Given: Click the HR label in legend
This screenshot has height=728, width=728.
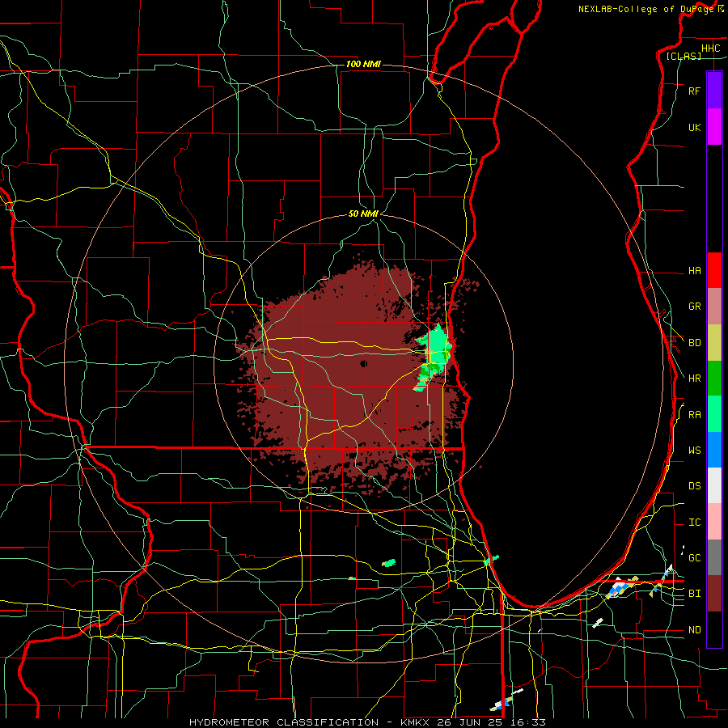Looking at the screenshot, I should 694,379.
